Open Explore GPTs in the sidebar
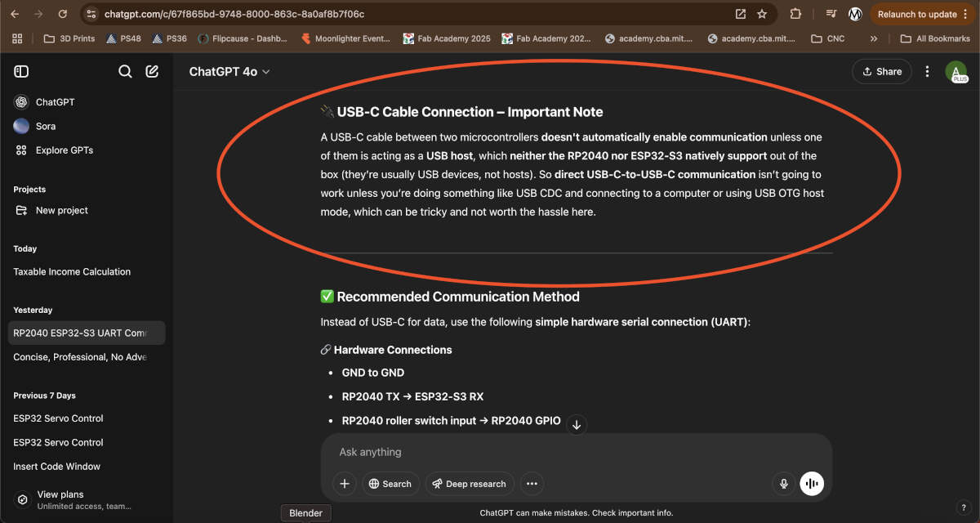 click(x=87, y=150)
